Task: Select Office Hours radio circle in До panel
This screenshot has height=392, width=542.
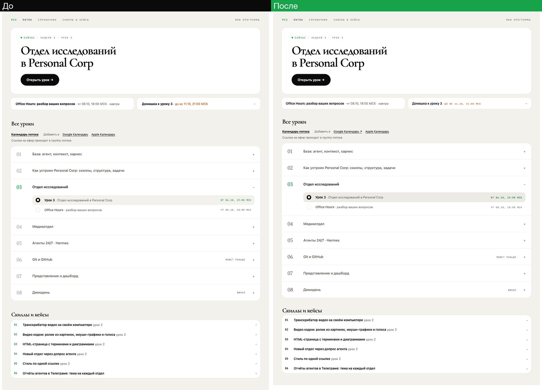Action: coord(38,210)
